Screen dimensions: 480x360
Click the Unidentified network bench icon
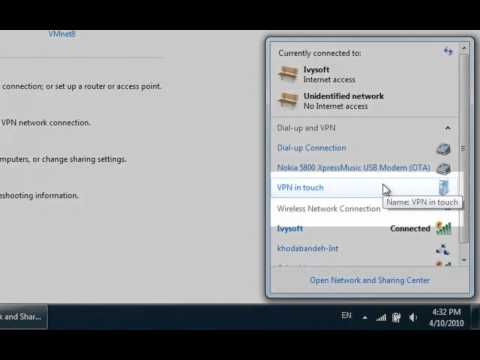288,100
